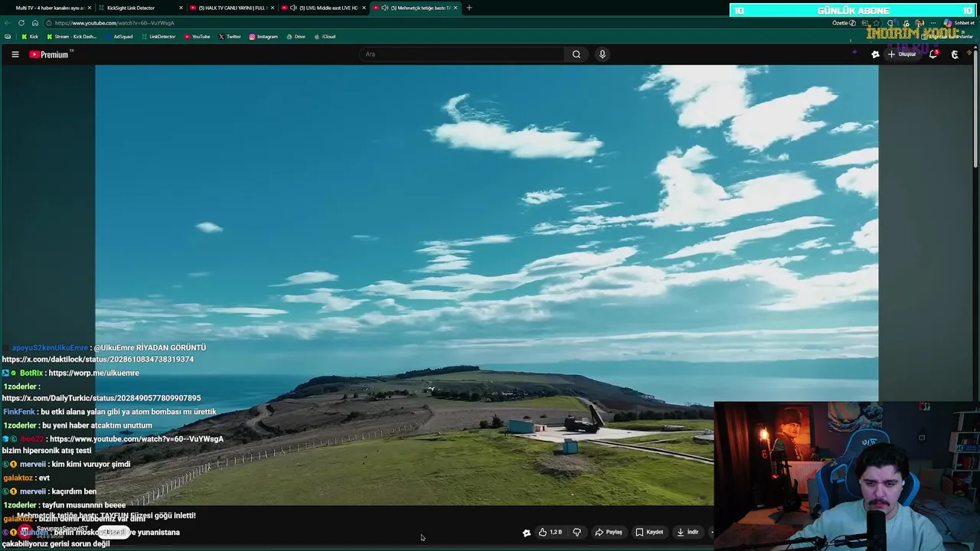Bookmark the page with the star icon
The width and height of the screenshot is (980, 551).
[877, 23]
